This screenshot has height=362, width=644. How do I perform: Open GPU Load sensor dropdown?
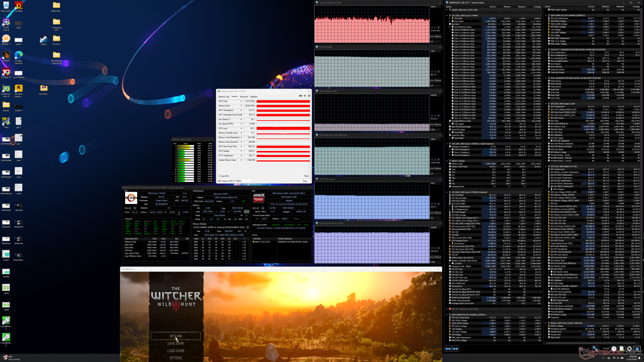coord(241,128)
